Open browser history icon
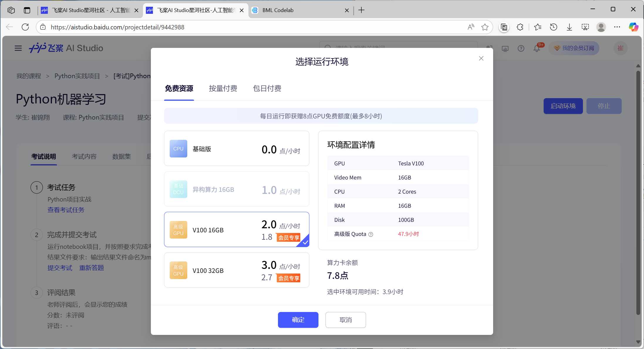 (553, 27)
